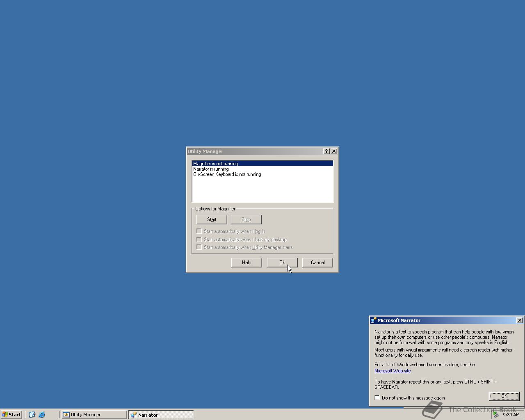Click the Show Desktop quick launch icon
This screenshot has width=525, height=420.
coord(32,415)
